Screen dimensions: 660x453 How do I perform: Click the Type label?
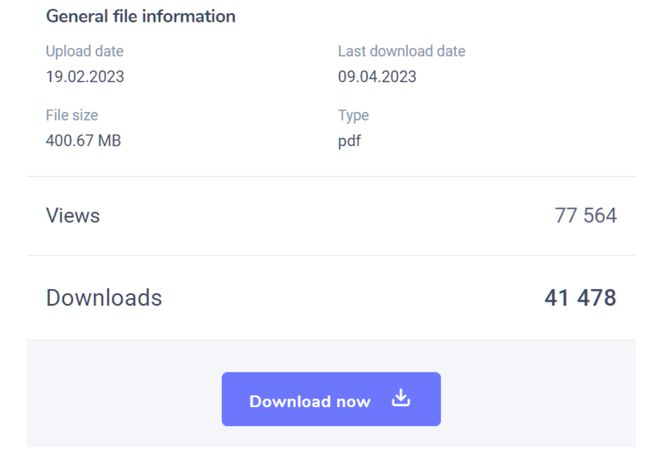(354, 115)
